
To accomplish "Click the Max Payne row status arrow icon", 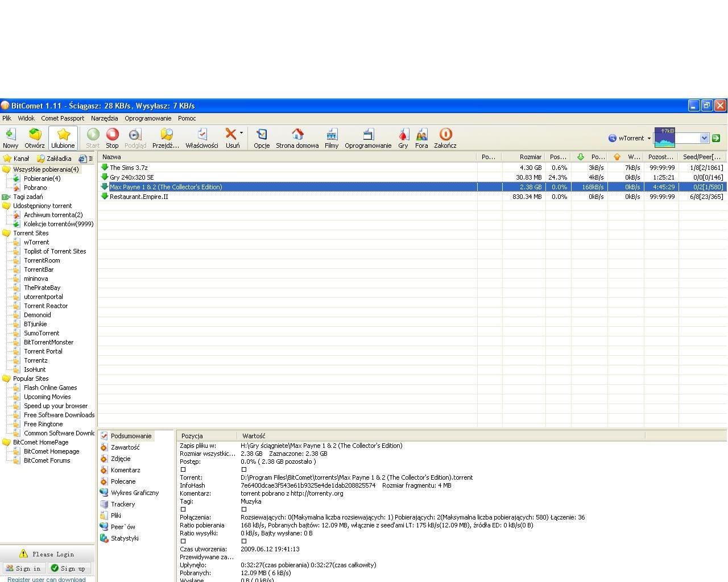I will coord(104,186).
